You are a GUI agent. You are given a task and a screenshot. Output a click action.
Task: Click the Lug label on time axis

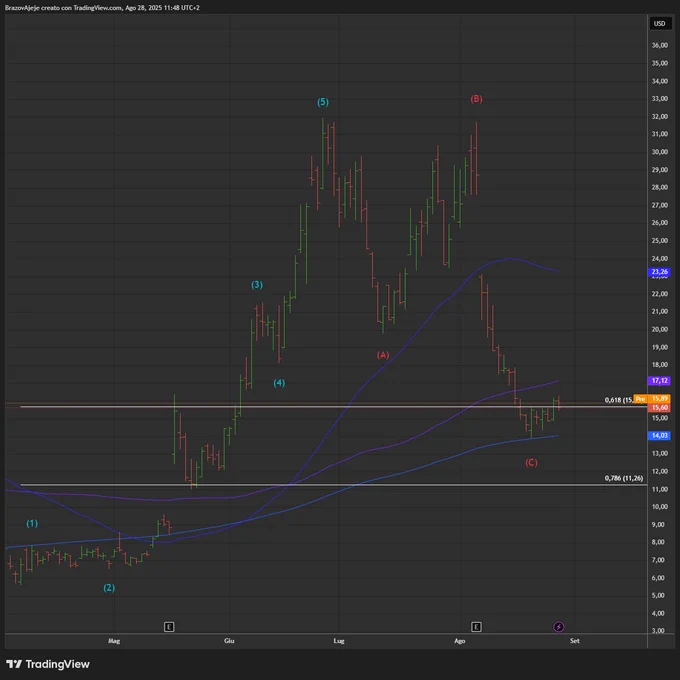tap(339, 641)
